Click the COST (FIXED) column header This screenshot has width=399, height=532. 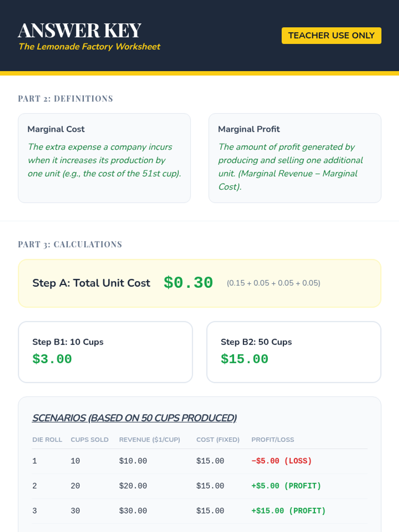218,440
